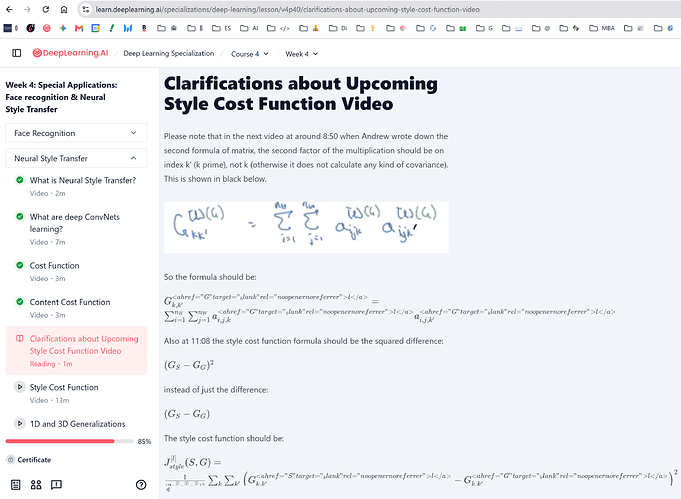Open What is Neural Style Transfer? video
Image resolution: width=681 pixels, height=499 pixels.
[x=83, y=180]
